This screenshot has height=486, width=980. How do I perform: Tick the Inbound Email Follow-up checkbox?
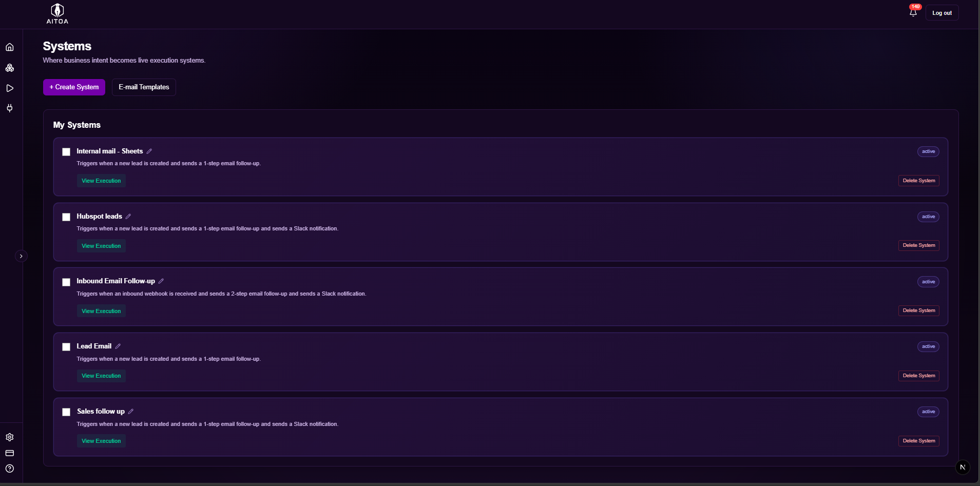pos(66,282)
